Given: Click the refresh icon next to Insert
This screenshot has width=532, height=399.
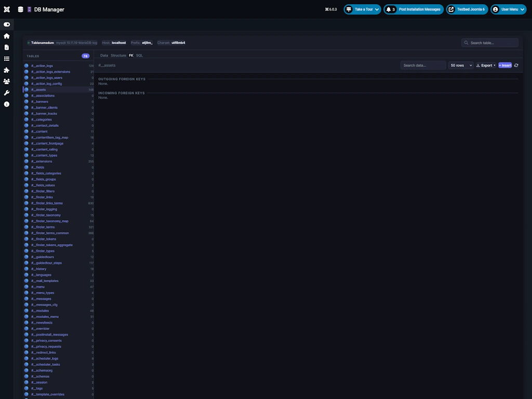Looking at the screenshot, I should (x=516, y=65).
